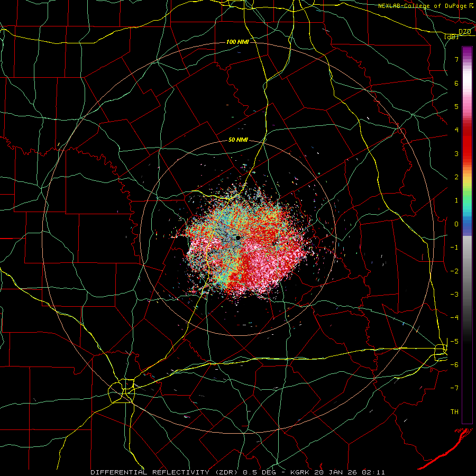
Task: Click the 1 dB scale value
Action: coord(456,200)
